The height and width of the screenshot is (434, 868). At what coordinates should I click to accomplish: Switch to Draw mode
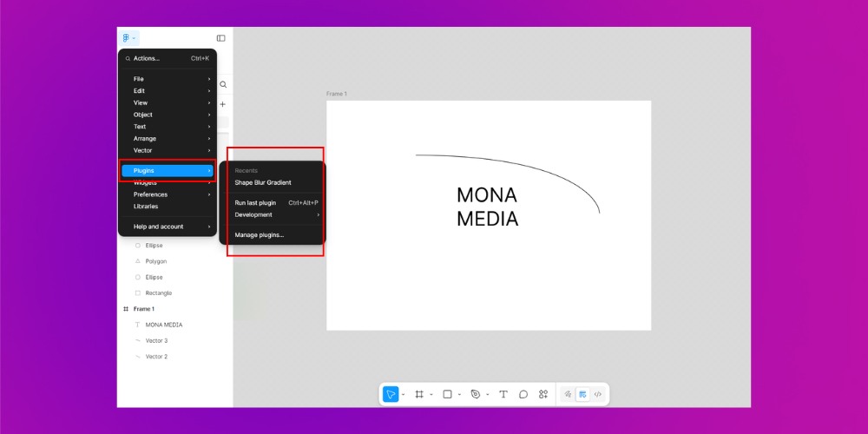[x=568, y=394]
